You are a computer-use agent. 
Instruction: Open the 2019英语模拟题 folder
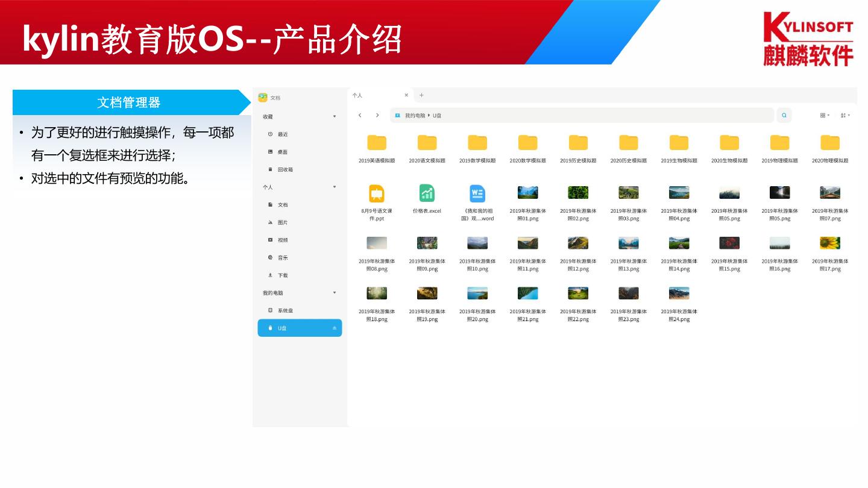click(377, 143)
